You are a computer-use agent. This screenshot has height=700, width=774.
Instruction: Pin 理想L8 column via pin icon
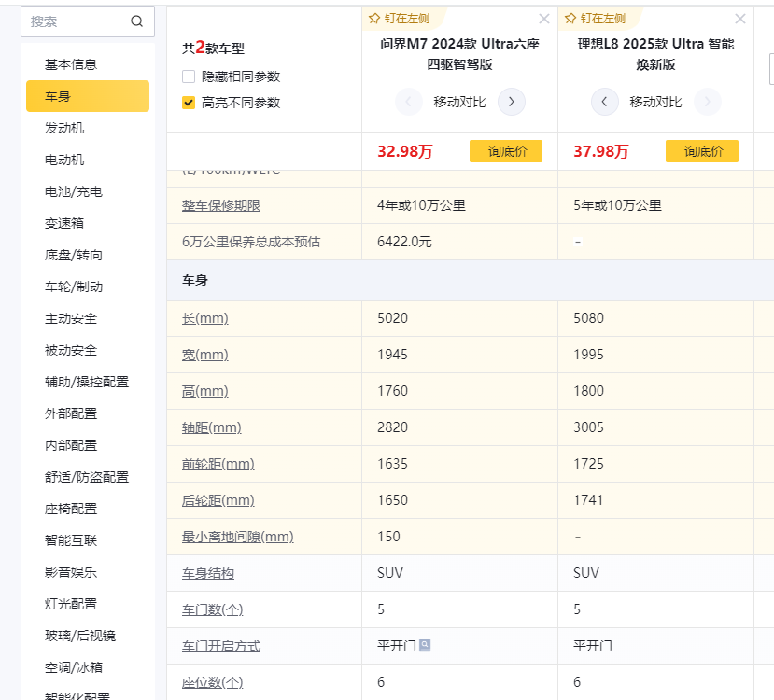click(570, 19)
